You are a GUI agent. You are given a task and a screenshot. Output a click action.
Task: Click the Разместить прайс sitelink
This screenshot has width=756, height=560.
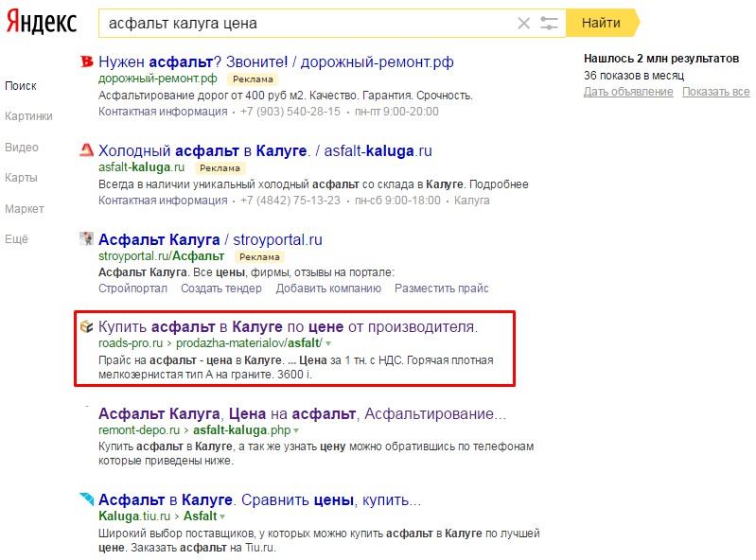tap(442, 289)
